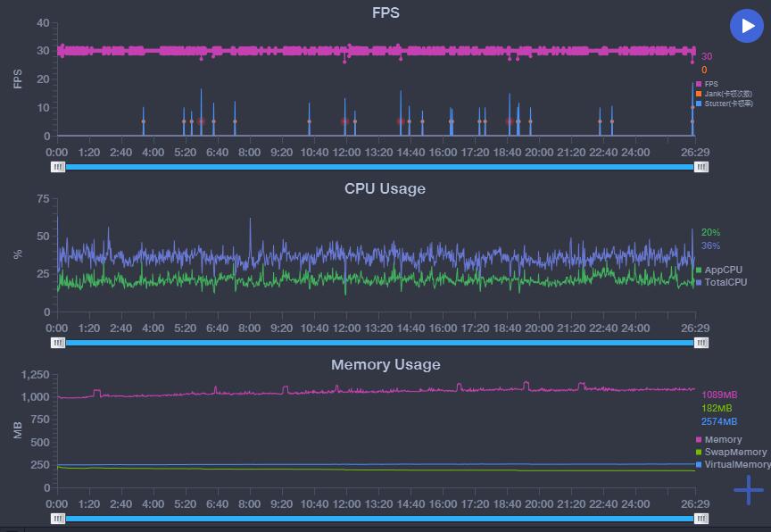The image size is (771, 532).
Task: Hide the TotalCPU series via legend
Action: click(721, 282)
